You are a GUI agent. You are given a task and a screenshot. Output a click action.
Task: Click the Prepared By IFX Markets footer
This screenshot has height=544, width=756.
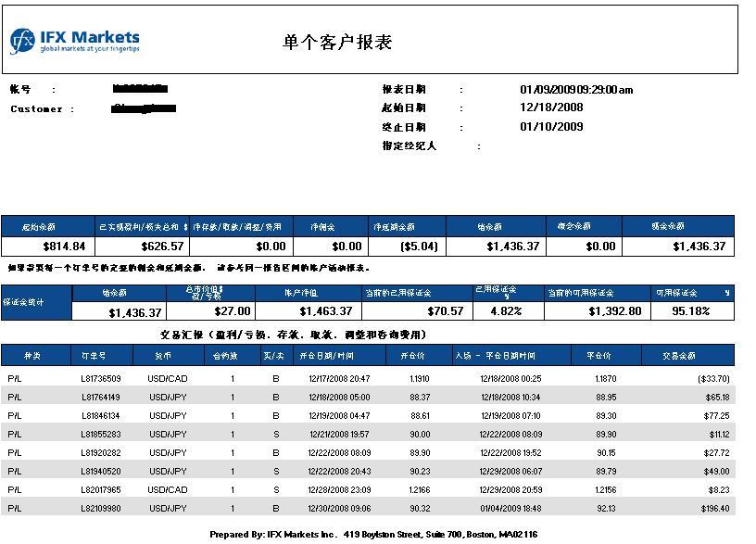coord(373,535)
